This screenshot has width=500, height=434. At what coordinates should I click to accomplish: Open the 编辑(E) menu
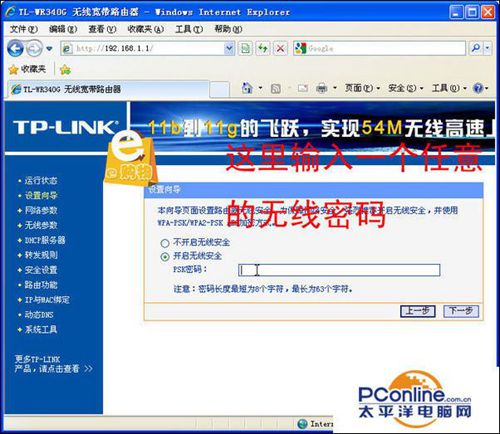click(x=63, y=29)
